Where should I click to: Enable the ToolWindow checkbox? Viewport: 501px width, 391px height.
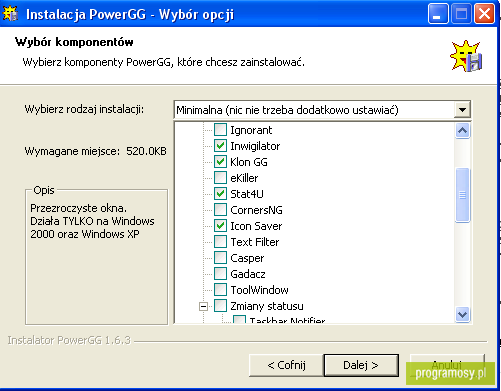220,290
